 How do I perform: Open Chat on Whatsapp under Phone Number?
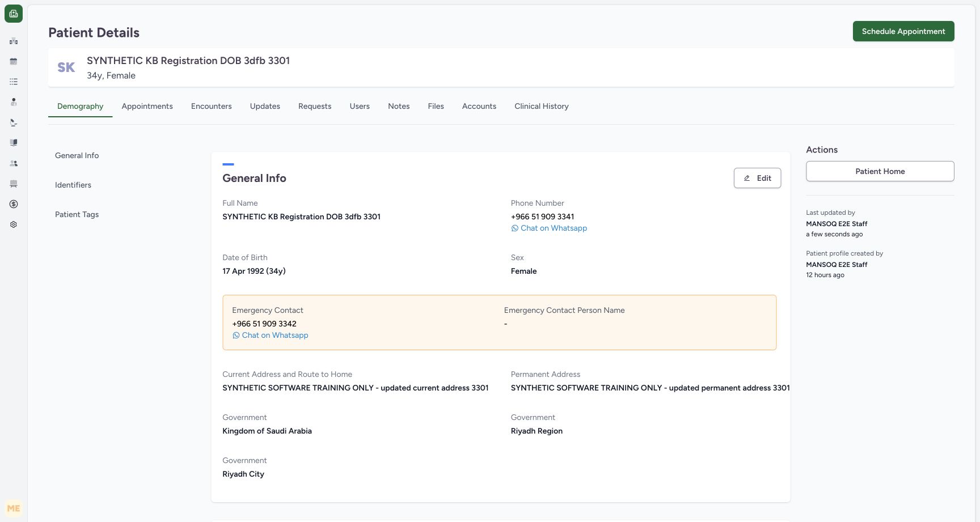(x=549, y=228)
